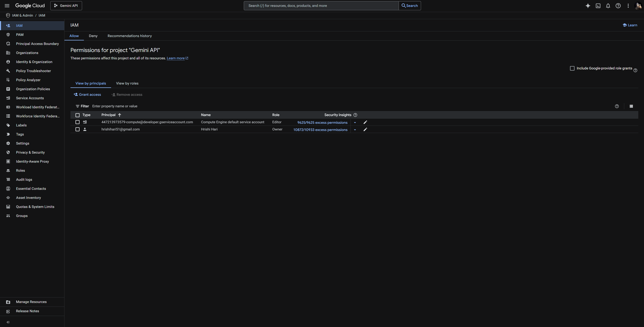
Task: Open column display options icon
Action: tap(631, 106)
